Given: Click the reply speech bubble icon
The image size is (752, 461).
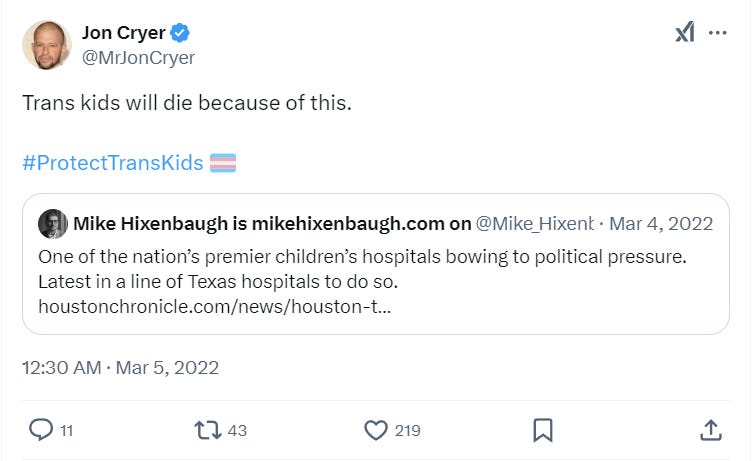Looking at the screenshot, I should [41, 430].
